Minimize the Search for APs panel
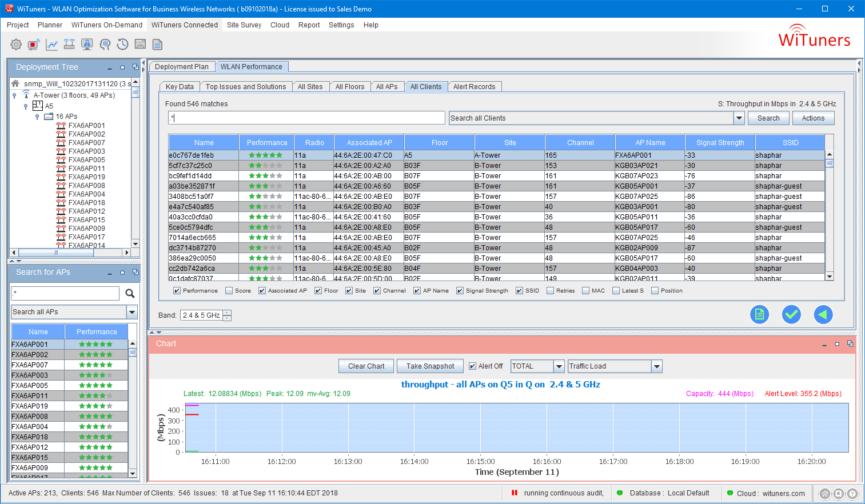 (x=110, y=273)
